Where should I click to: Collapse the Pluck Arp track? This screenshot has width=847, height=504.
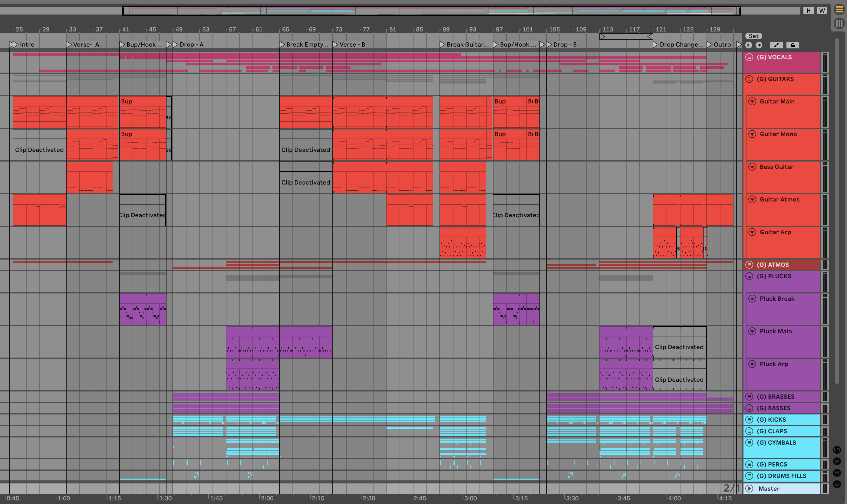(x=752, y=364)
